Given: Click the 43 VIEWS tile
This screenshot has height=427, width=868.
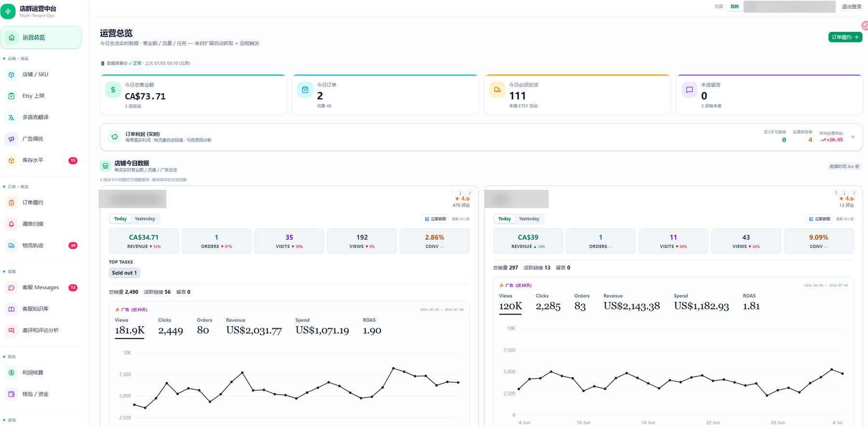Looking at the screenshot, I should click(x=746, y=241).
